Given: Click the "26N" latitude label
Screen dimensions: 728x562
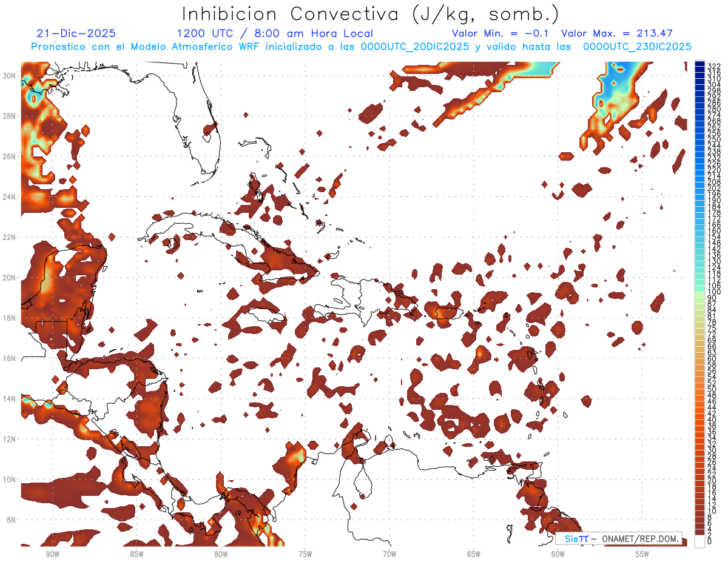Looking at the screenshot, I should coord(10,156).
